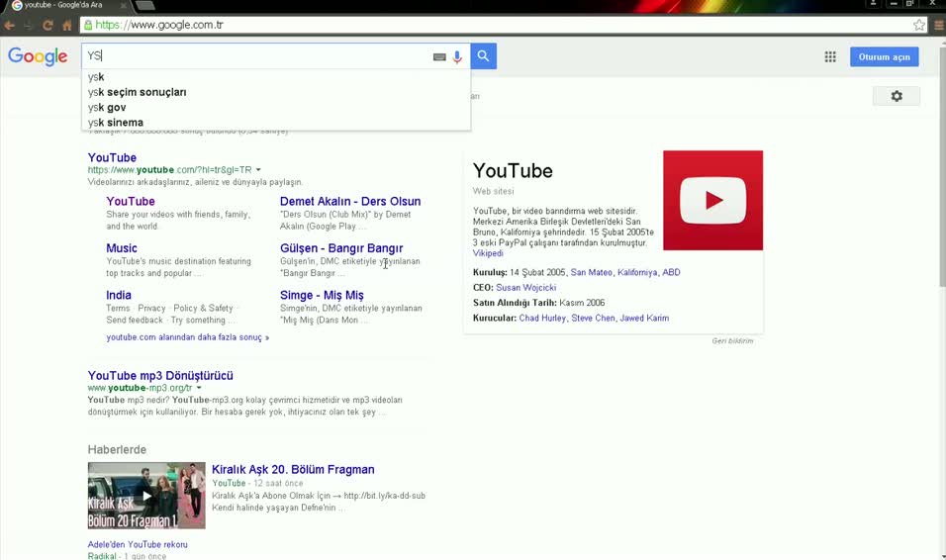The image size is (946, 560).
Task: Open the YouTube mp3 Dönüştürücü result
Action: click(160, 376)
